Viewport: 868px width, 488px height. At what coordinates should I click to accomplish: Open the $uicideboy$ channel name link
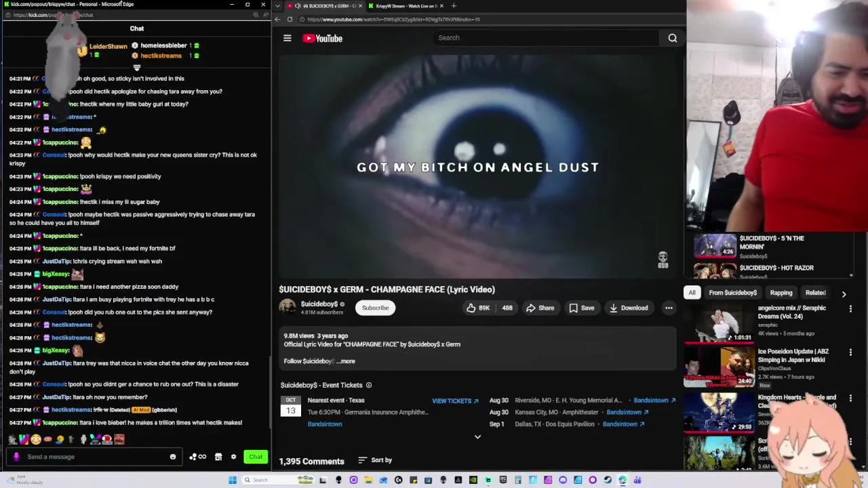[319, 304]
